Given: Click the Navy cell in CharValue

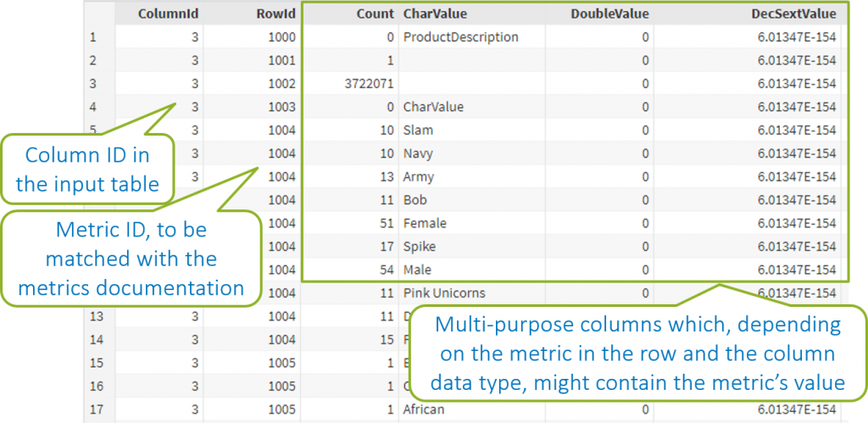Looking at the screenshot, I should click(x=419, y=153).
